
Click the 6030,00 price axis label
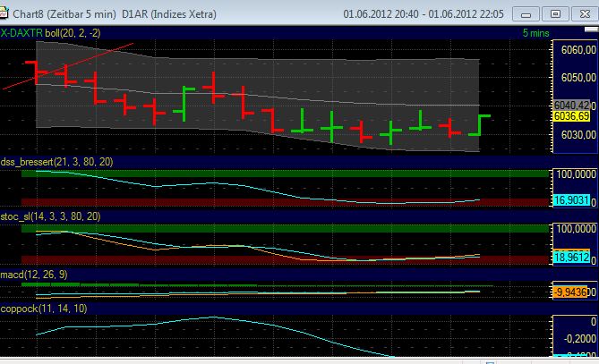[578, 135]
